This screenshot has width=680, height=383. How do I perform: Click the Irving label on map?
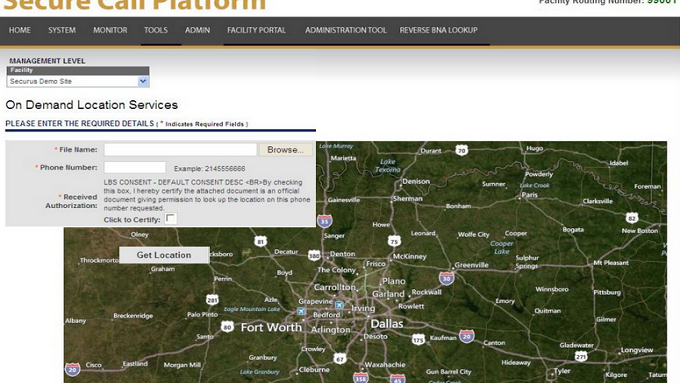point(363,308)
